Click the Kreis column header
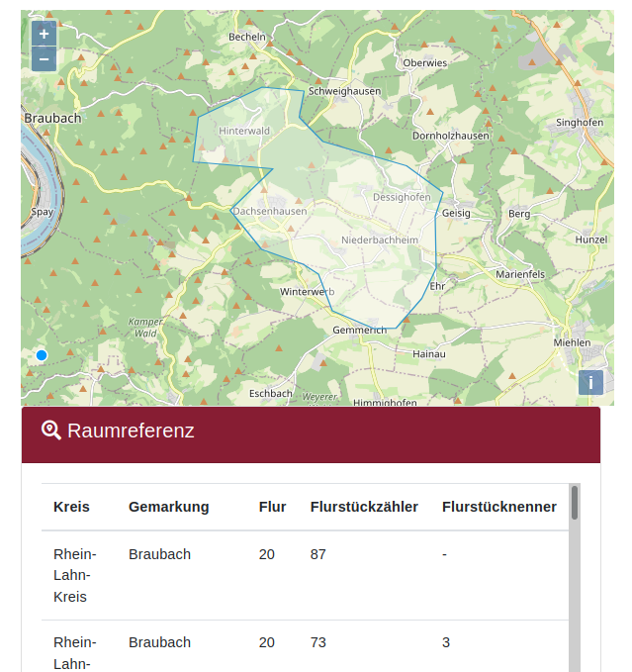This screenshot has height=672, width=632. pos(71,507)
